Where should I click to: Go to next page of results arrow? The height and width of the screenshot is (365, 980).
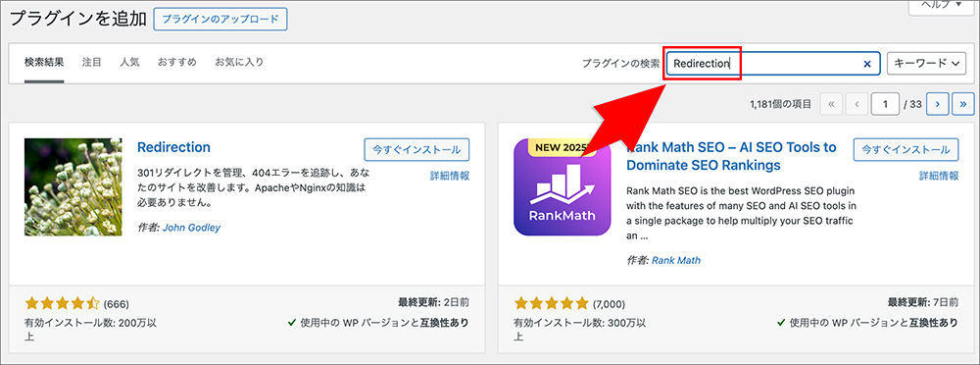937,105
